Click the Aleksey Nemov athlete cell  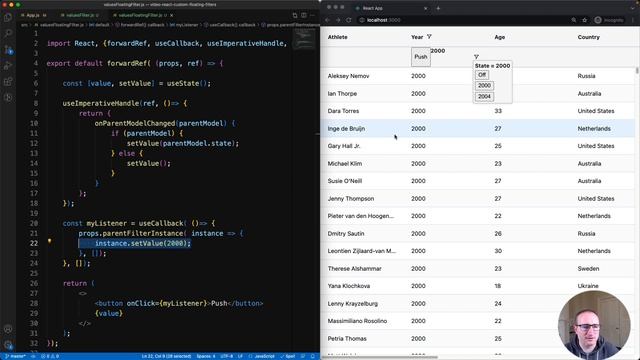348,76
